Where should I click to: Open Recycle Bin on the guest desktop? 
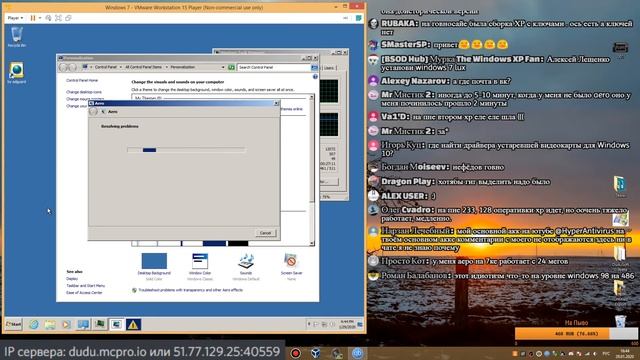[x=17, y=37]
